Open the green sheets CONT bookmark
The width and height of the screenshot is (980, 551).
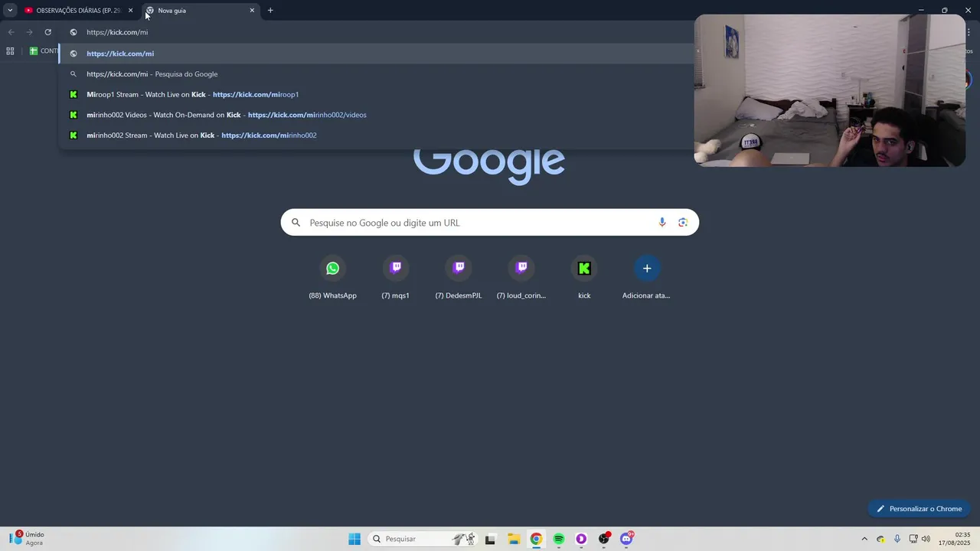(x=44, y=51)
